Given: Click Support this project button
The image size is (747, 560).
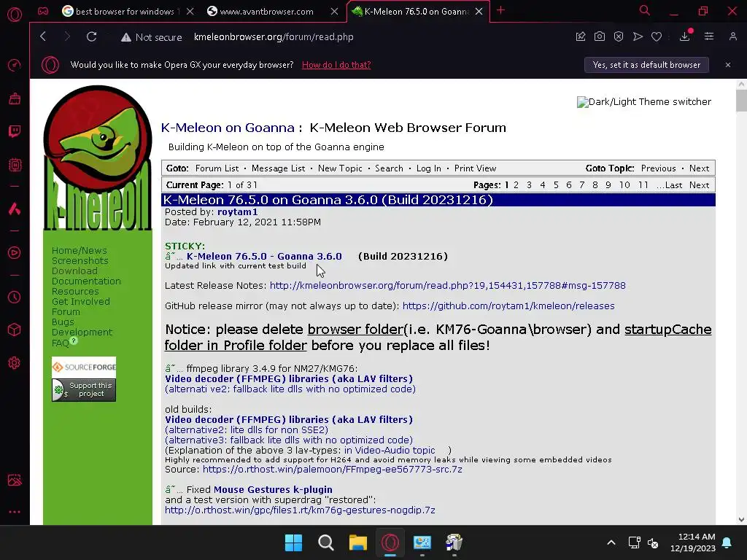Looking at the screenshot, I should click(84, 390).
